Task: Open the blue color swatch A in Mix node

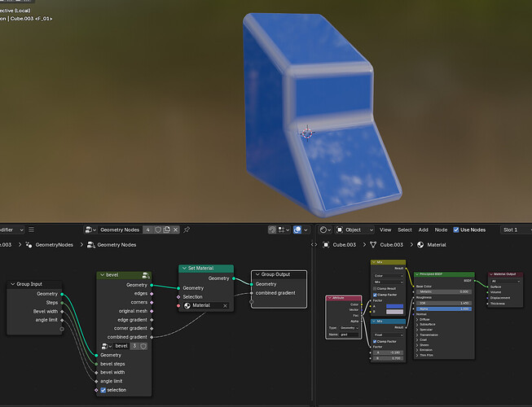Action: click(394, 306)
